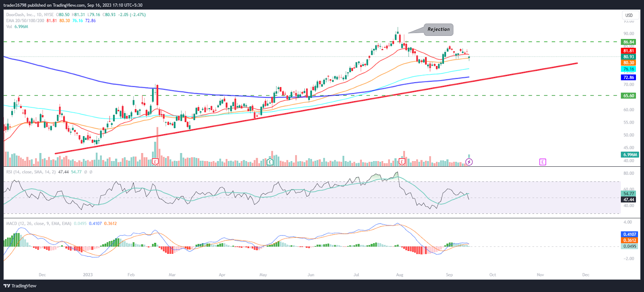
Task: Click the Aug label on the time axis
Action: pos(400,275)
